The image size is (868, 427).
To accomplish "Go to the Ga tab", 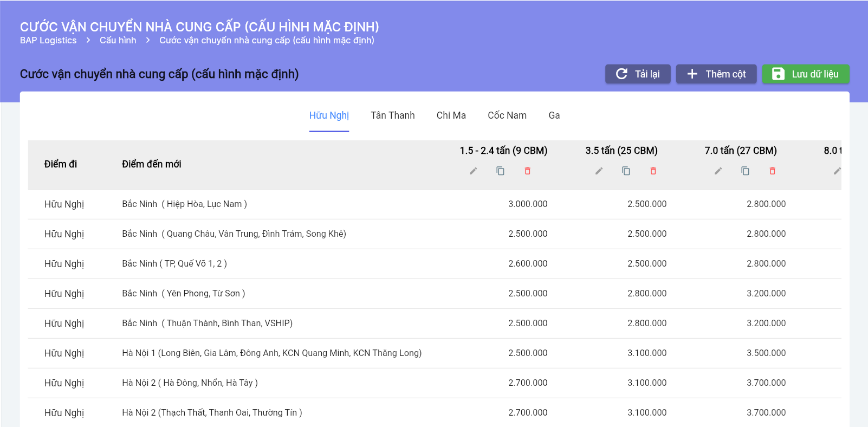I will [554, 115].
